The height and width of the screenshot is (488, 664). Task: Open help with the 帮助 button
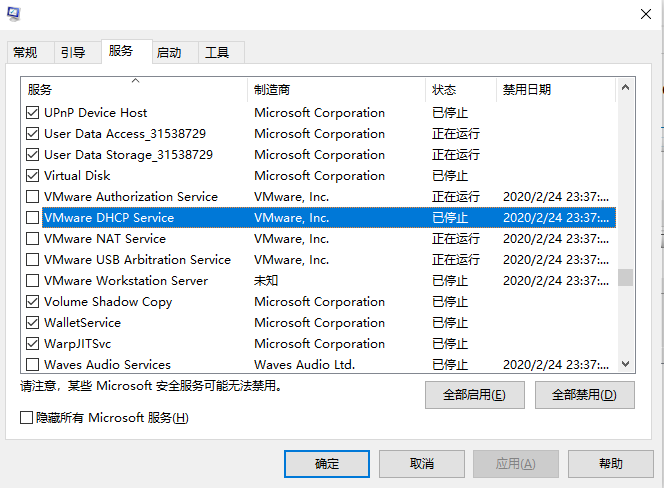pos(610,464)
